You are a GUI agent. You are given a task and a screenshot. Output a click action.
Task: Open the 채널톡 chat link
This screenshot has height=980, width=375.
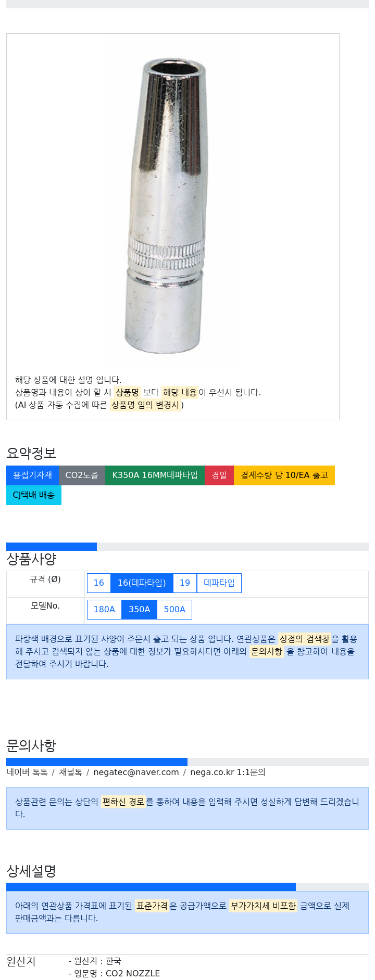pyautogui.click(x=70, y=772)
